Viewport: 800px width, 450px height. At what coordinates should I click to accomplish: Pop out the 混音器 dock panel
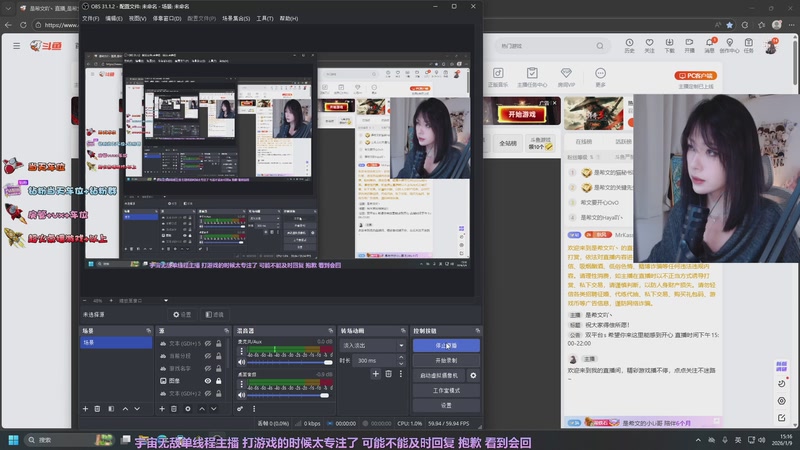330,331
